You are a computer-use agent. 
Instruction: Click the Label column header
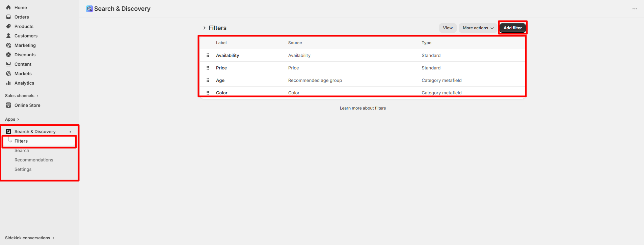[x=221, y=43]
